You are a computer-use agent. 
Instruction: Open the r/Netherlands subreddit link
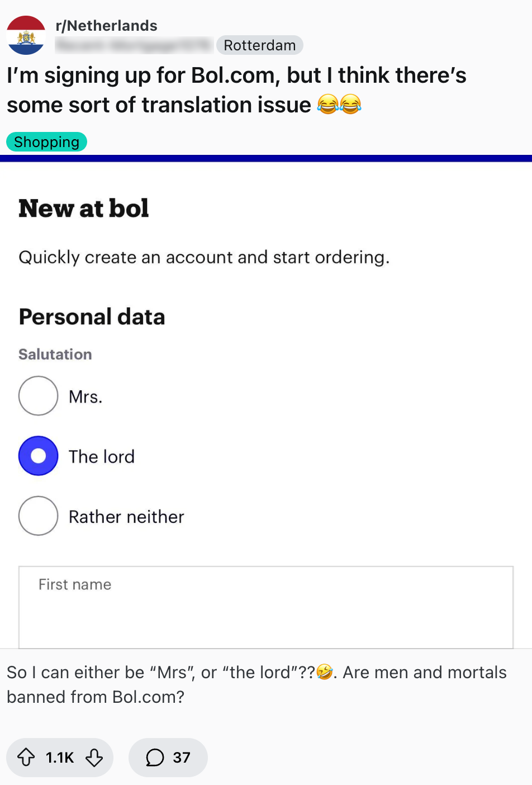click(106, 26)
